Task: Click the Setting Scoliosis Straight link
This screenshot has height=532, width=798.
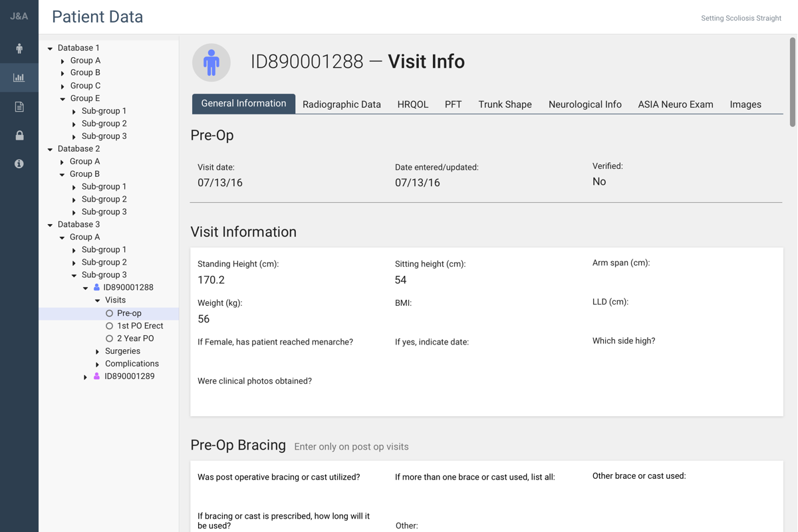Action: [741, 18]
